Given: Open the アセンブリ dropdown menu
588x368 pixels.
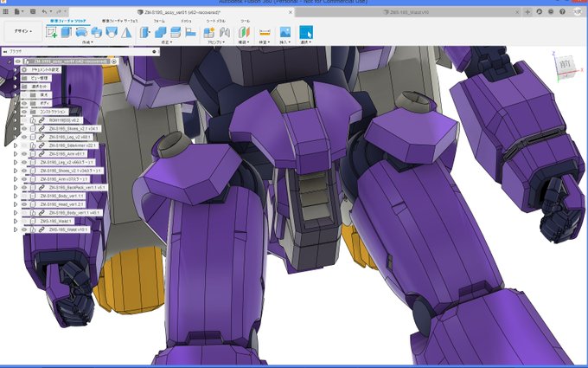Looking at the screenshot, I should [x=216, y=42].
